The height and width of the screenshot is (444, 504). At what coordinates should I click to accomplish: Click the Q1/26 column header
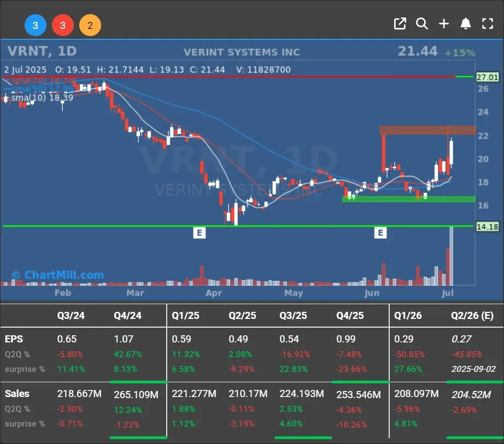click(x=408, y=316)
